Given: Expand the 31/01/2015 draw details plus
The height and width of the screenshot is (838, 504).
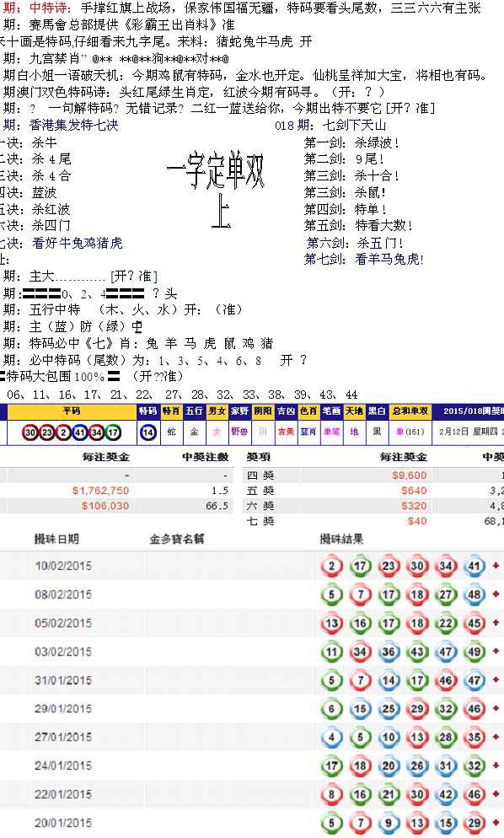Looking at the screenshot, I should [x=496, y=680].
